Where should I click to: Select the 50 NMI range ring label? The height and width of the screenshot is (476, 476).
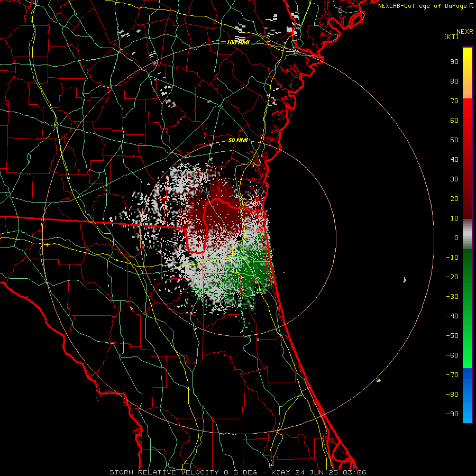click(238, 140)
